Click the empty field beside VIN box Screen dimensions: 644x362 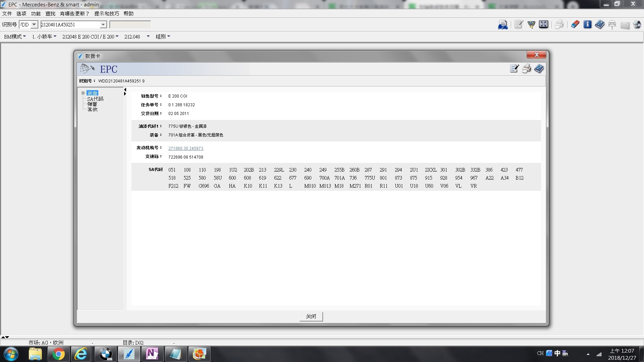(x=130, y=24)
